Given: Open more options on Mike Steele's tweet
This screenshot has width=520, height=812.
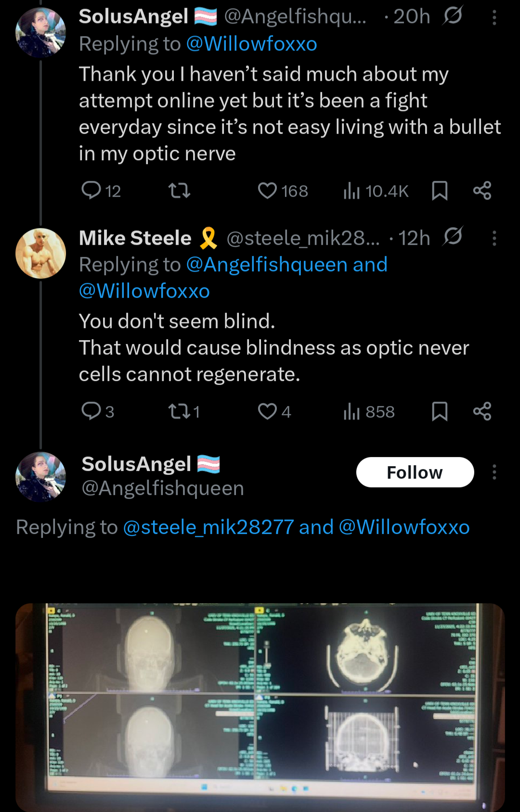Looking at the screenshot, I should click(494, 238).
